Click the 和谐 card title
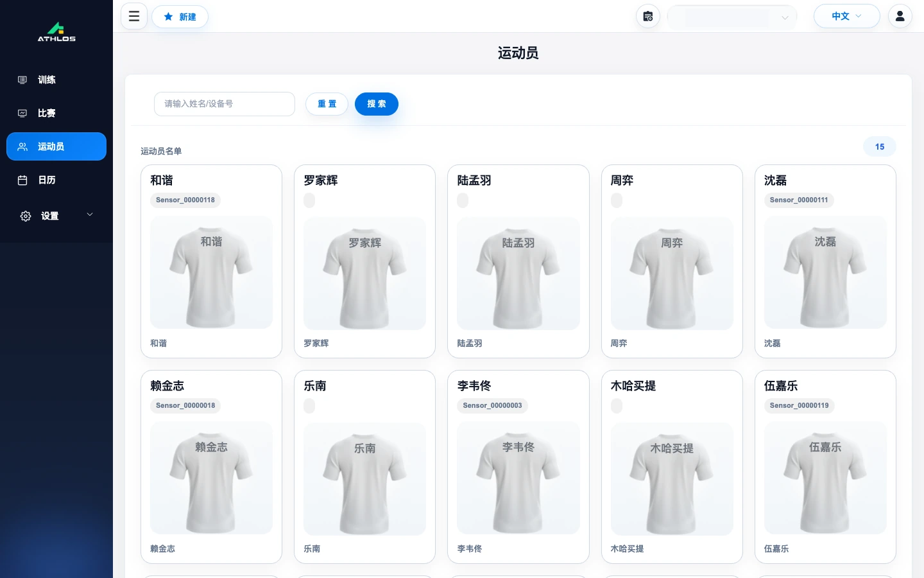Image resolution: width=924 pixels, height=578 pixels. click(x=162, y=180)
